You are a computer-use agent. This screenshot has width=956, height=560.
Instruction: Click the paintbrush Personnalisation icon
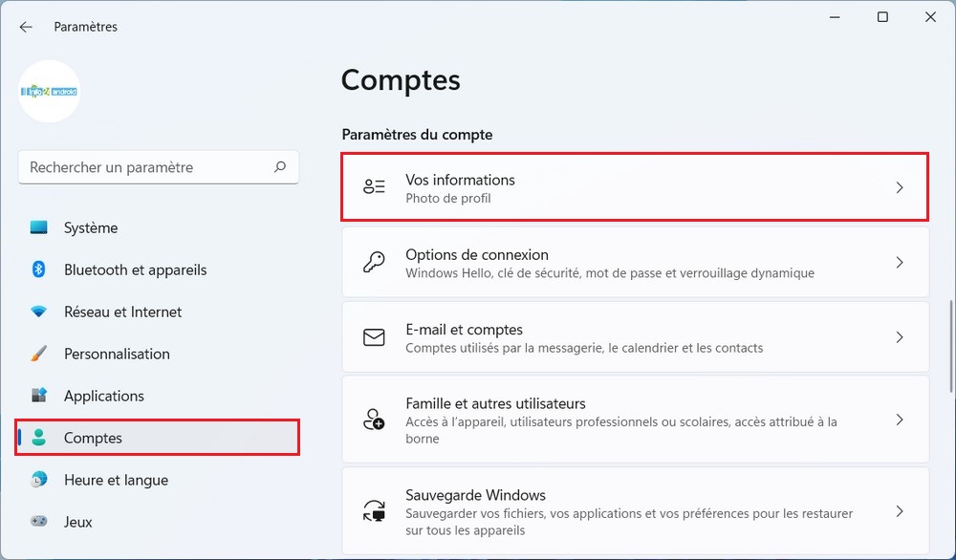tap(38, 354)
